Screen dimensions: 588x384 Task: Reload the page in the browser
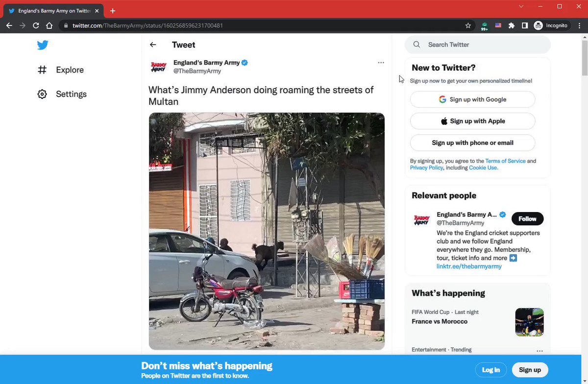[x=36, y=25]
